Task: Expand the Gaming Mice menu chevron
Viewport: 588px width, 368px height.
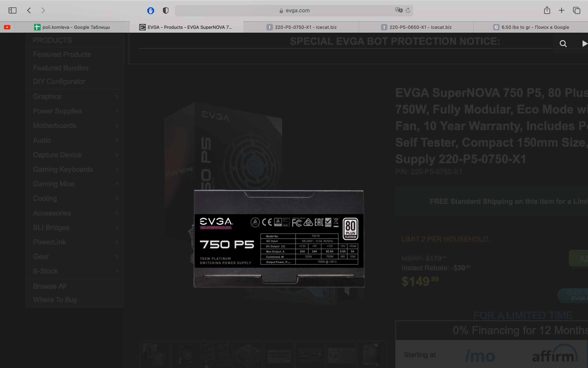Action: point(117,184)
